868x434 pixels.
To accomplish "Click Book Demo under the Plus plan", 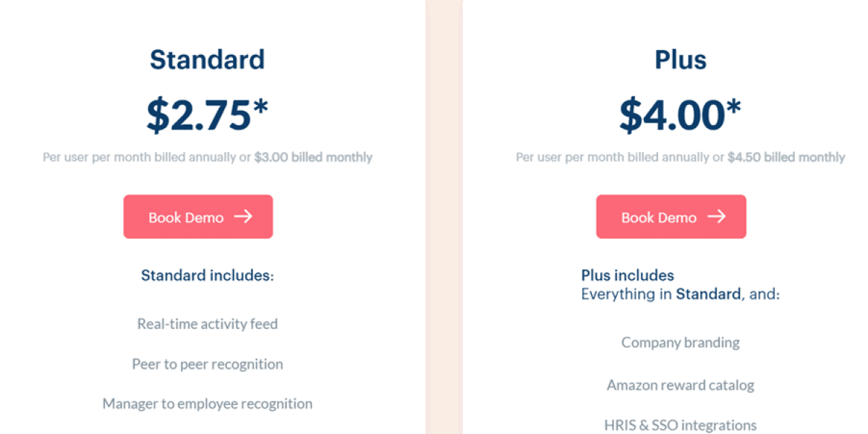I will pyautogui.click(x=671, y=216).
